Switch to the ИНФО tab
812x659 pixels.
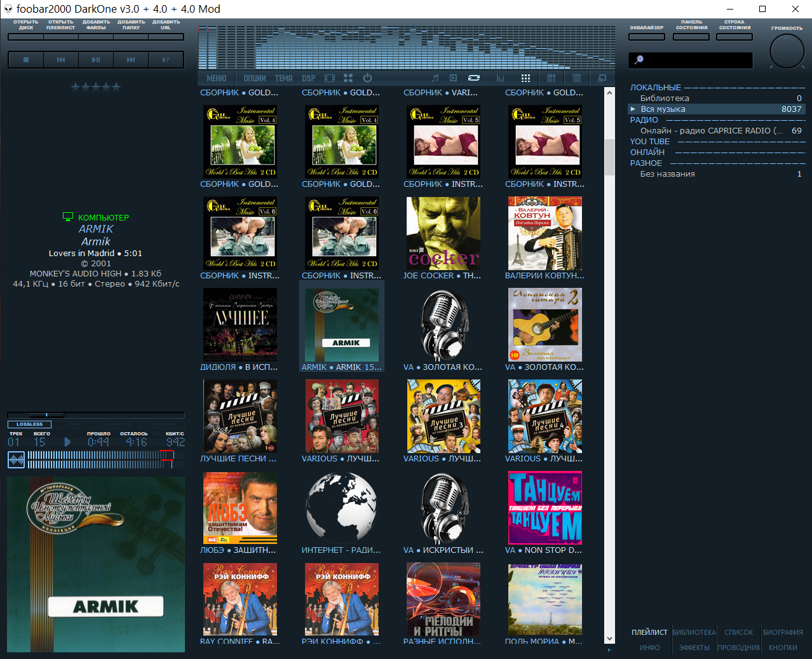[x=649, y=648]
